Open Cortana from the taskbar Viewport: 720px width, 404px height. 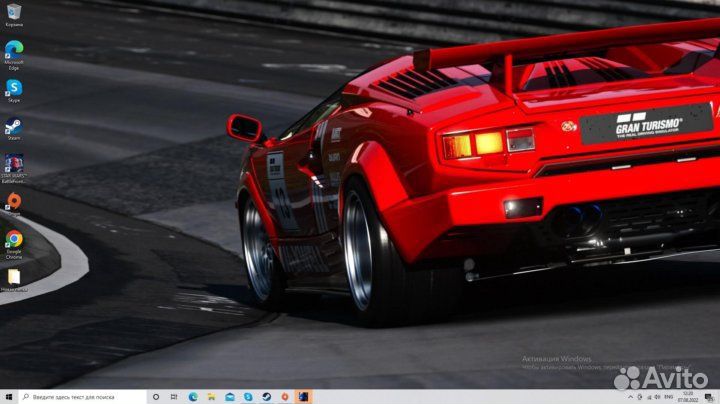coord(156,397)
